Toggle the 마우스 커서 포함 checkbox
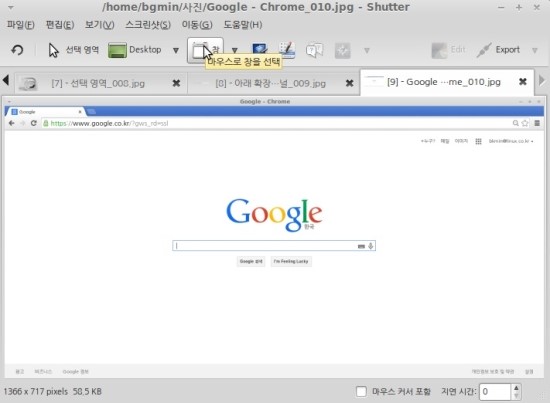This screenshot has width=550, height=403. (x=361, y=391)
